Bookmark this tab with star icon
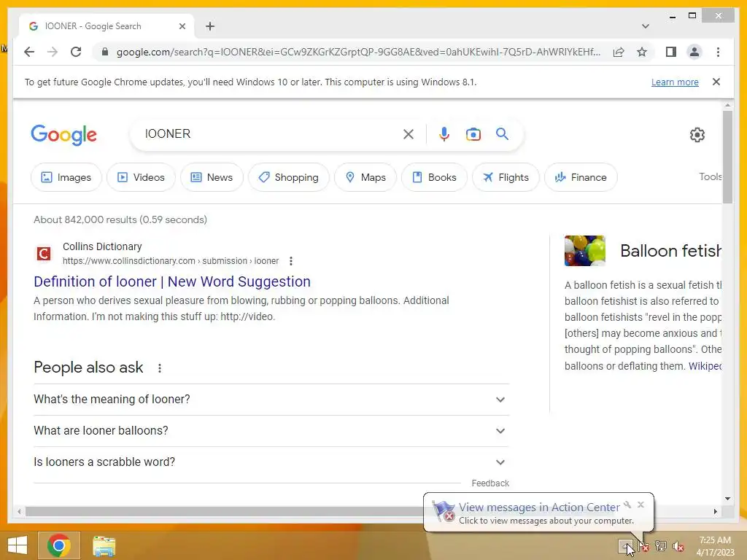Image resolution: width=747 pixels, height=560 pixels. point(642,52)
